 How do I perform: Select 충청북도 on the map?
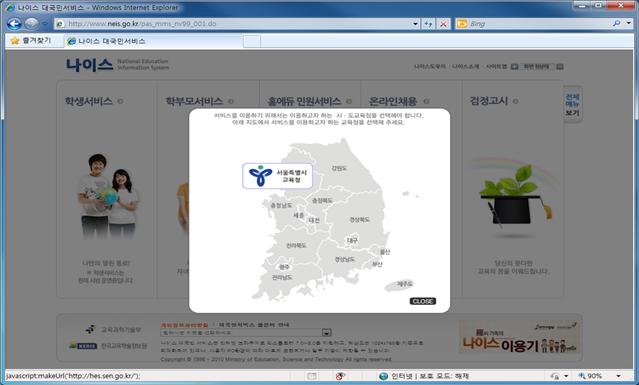pyautogui.click(x=322, y=200)
